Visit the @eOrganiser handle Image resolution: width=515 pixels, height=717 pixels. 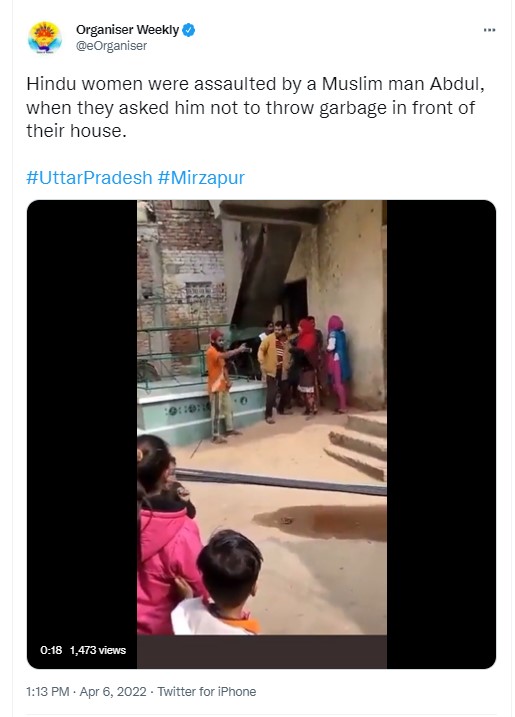point(111,46)
